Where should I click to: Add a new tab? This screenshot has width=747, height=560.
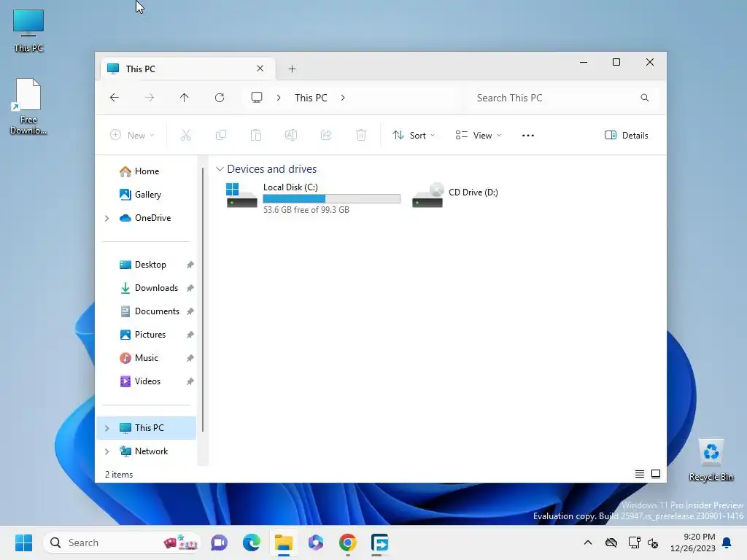292,69
